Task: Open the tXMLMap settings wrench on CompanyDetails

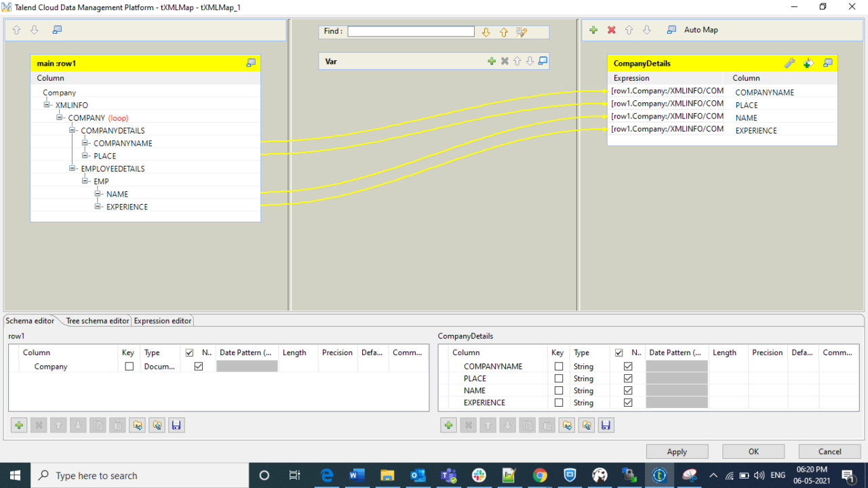Action: [789, 62]
